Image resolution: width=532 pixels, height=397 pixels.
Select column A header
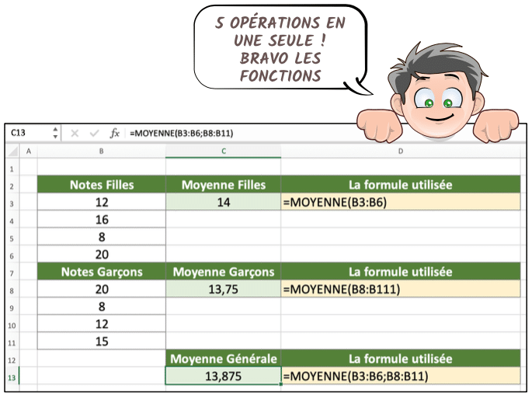pyautogui.click(x=30, y=151)
